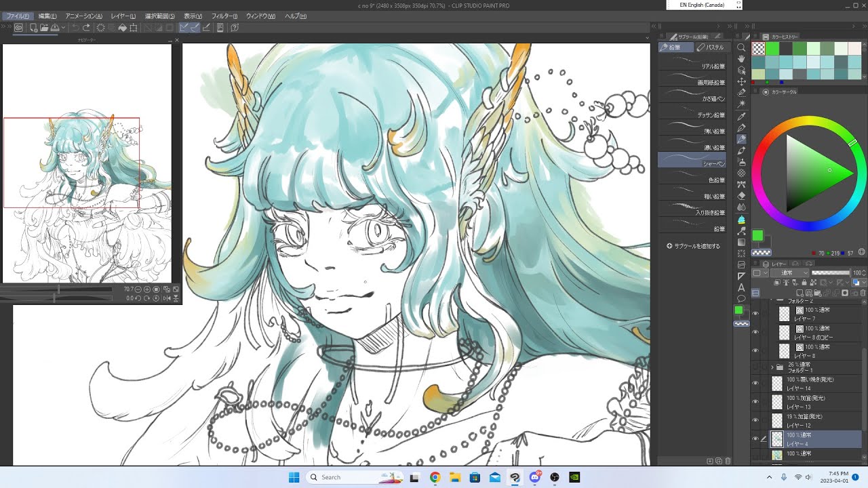Pick the transparent swatch in color history

758,49
